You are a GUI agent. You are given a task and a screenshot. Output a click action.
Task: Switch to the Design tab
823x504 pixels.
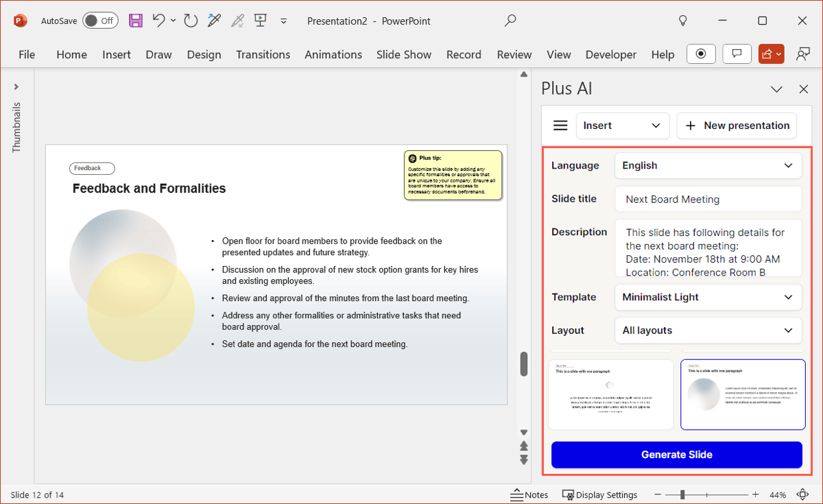(x=204, y=54)
